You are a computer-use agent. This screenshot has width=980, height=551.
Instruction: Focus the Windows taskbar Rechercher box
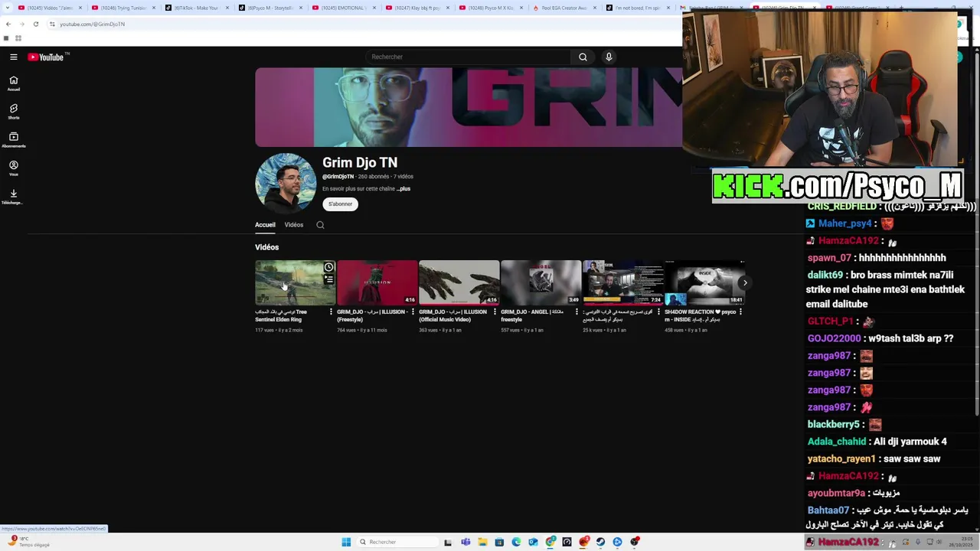point(398,542)
